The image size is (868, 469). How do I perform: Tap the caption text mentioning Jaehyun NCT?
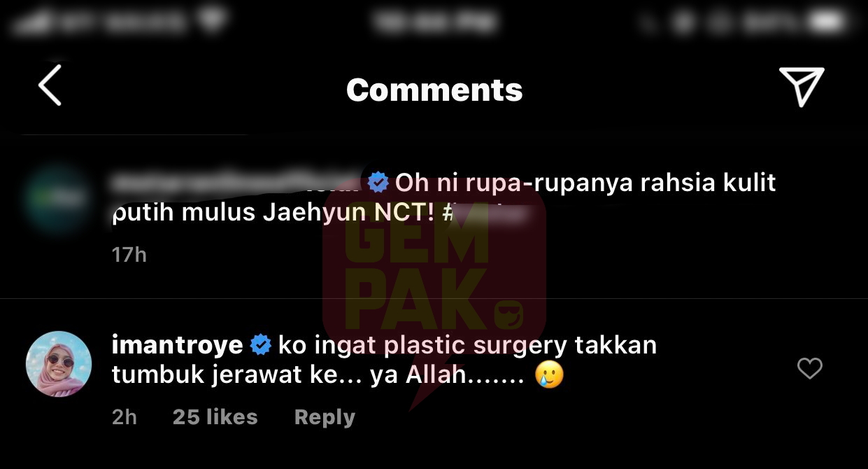tap(445, 198)
